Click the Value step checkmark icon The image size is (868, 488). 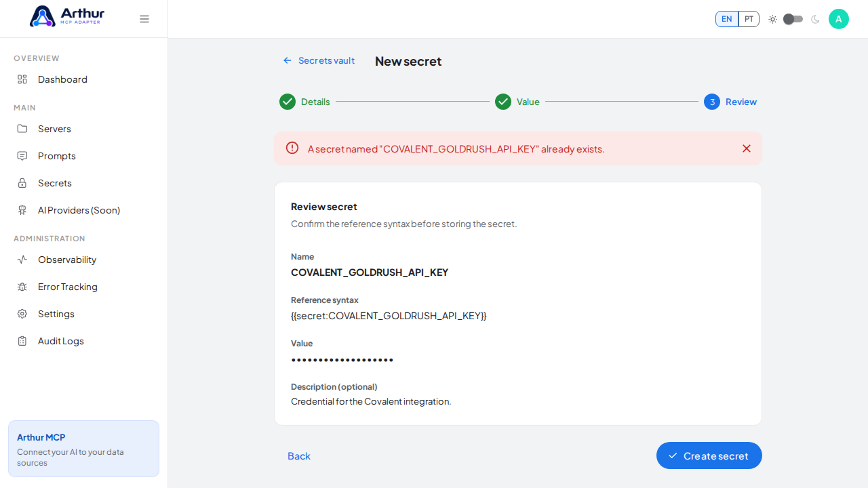[x=503, y=102]
